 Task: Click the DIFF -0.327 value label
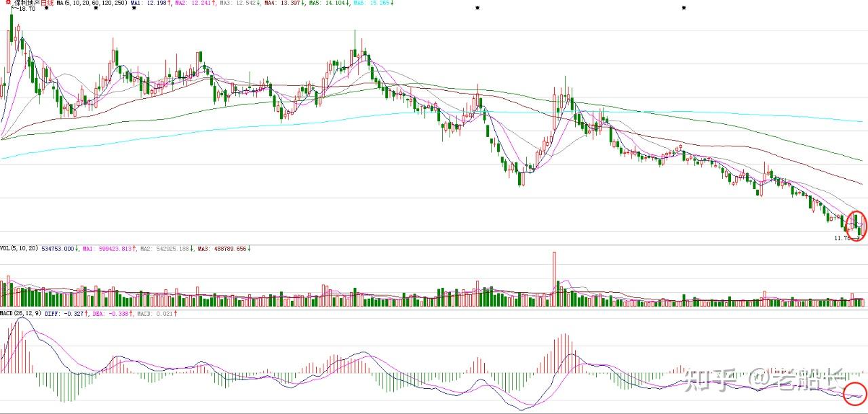tap(70, 314)
